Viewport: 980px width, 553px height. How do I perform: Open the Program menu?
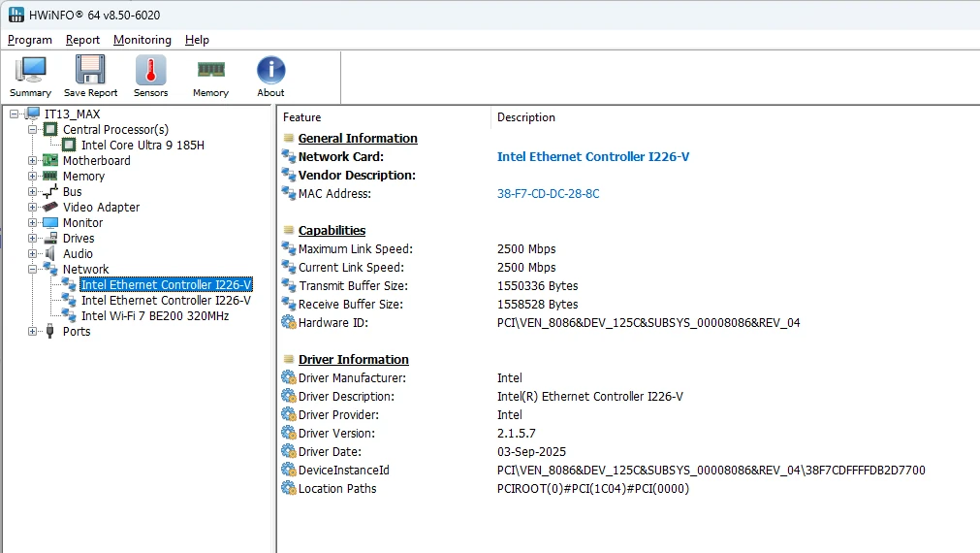30,40
